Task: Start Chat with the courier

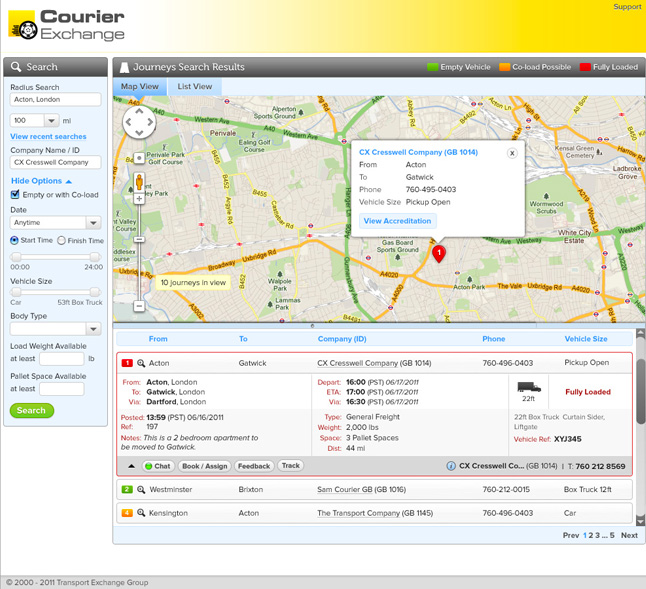Action: (158, 466)
